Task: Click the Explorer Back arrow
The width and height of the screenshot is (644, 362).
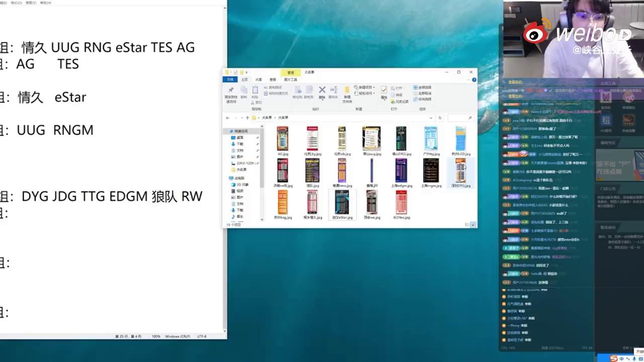Action: [x=227, y=118]
